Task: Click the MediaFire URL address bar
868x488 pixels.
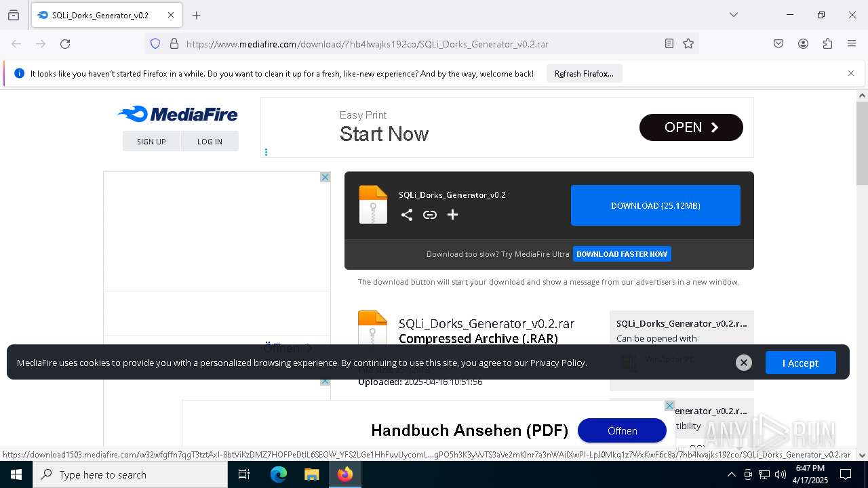Action: coord(420,44)
